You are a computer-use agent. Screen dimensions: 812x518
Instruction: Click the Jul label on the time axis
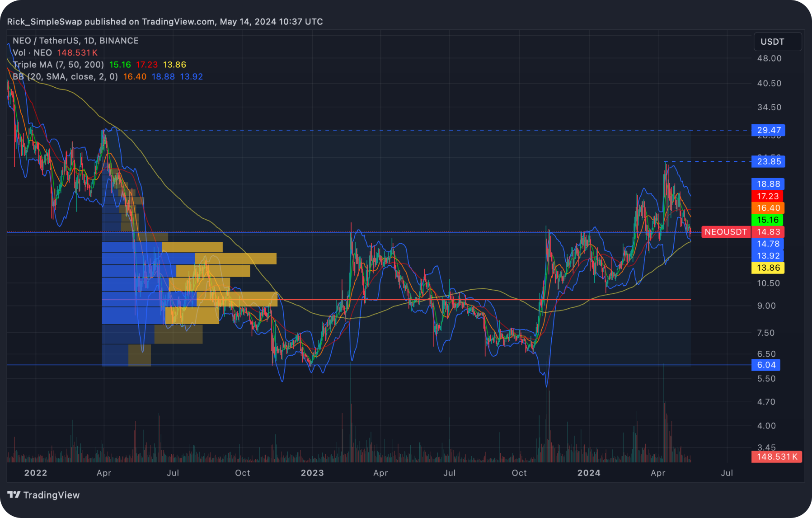pos(727,473)
